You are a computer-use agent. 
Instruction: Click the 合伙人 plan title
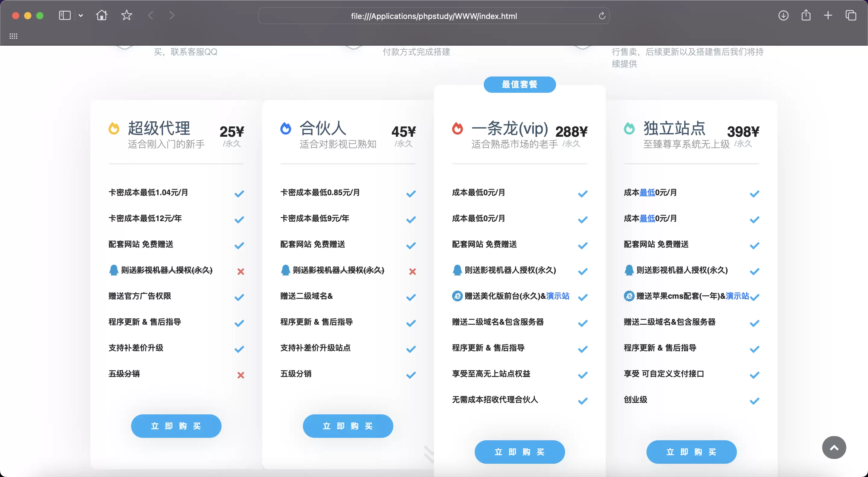[x=323, y=128]
